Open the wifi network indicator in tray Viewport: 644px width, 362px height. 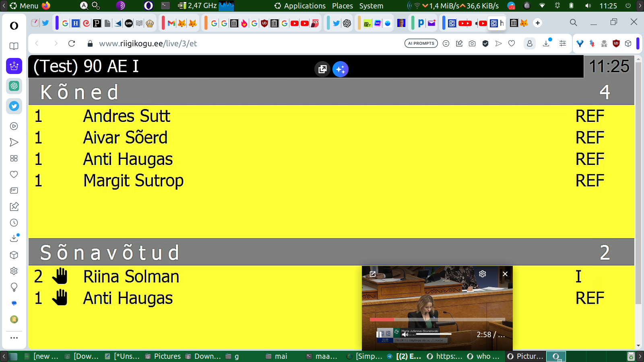click(x=542, y=6)
